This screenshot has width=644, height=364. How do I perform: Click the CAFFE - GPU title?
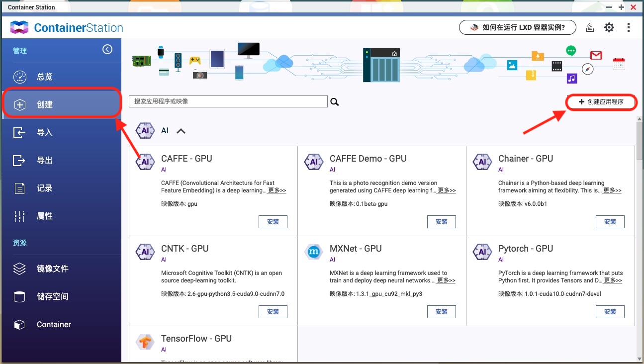coord(186,159)
